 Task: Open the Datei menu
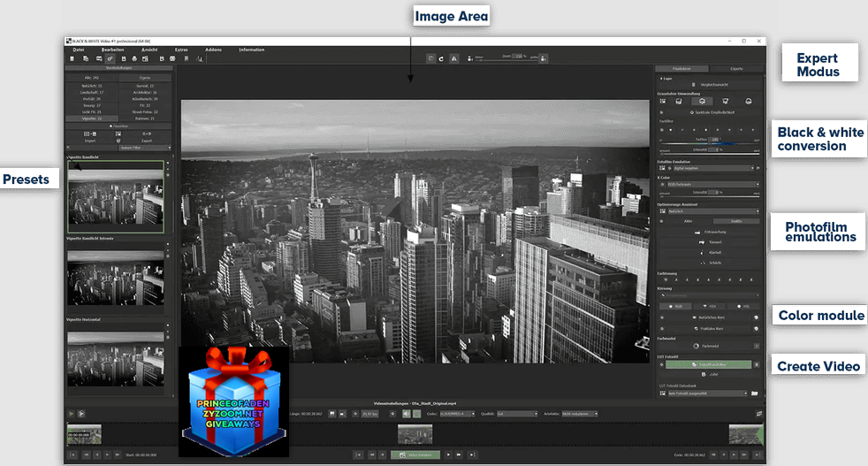coord(78,50)
